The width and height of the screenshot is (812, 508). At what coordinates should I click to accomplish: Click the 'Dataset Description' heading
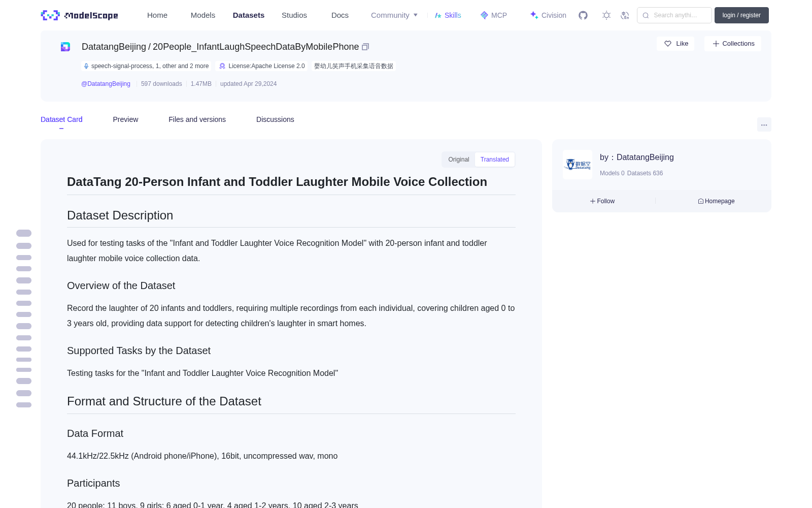(x=120, y=215)
